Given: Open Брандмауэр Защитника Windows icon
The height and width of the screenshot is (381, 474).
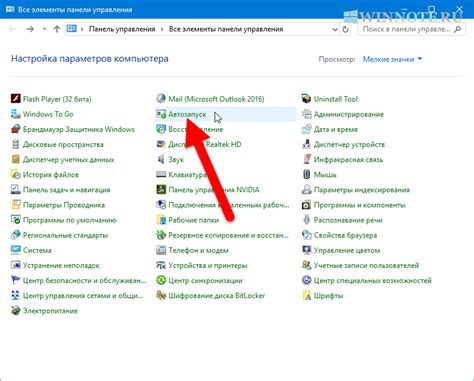Looking at the screenshot, I should pos(16,129).
